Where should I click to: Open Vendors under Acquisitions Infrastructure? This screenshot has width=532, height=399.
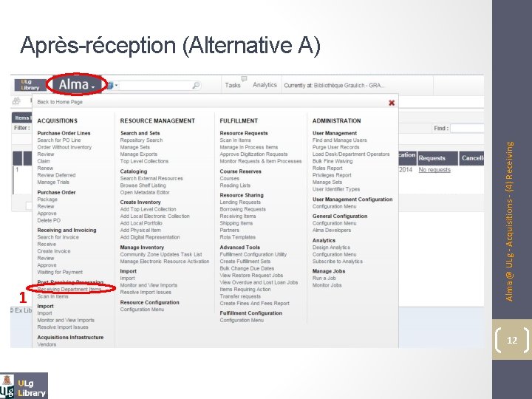[47, 344]
